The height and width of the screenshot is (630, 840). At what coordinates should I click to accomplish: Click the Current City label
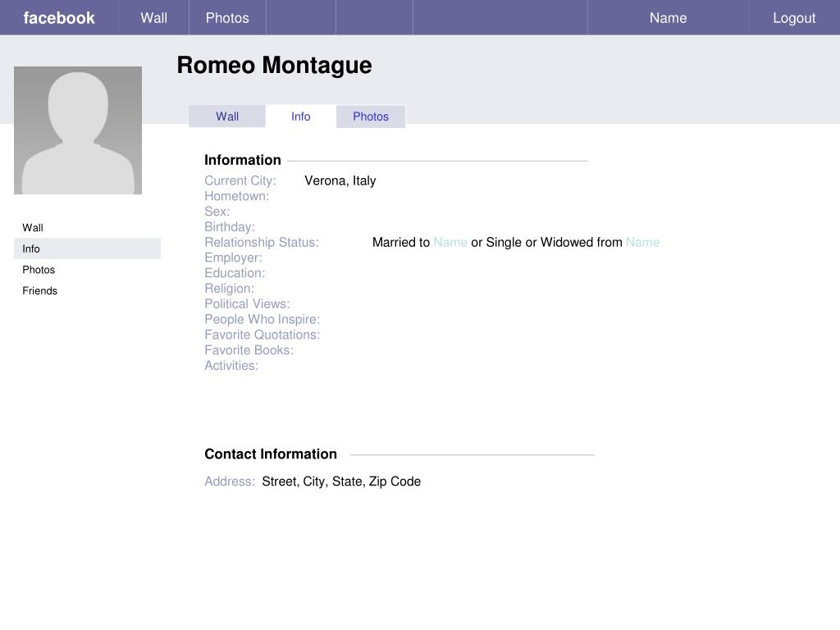pyautogui.click(x=240, y=180)
